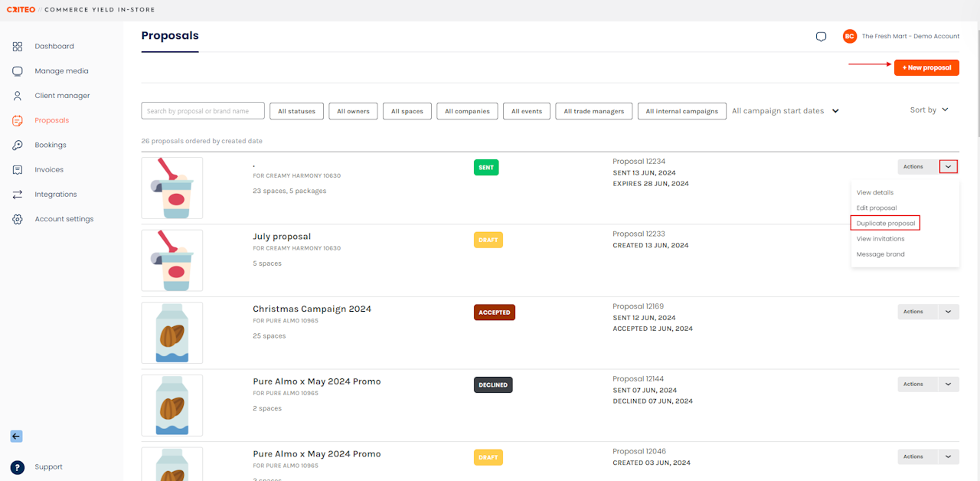
Task: Open Bookings via its sidebar icon
Action: pos(18,145)
